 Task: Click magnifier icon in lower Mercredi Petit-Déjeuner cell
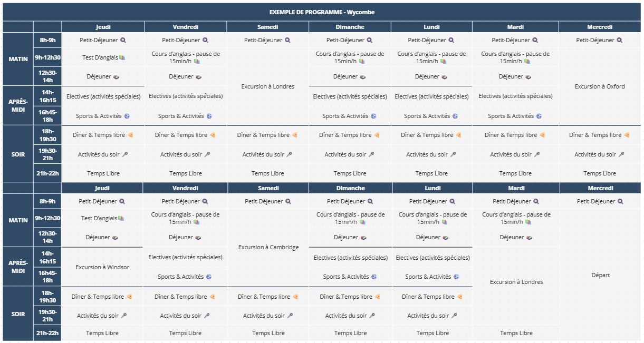[x=620, y=201]
